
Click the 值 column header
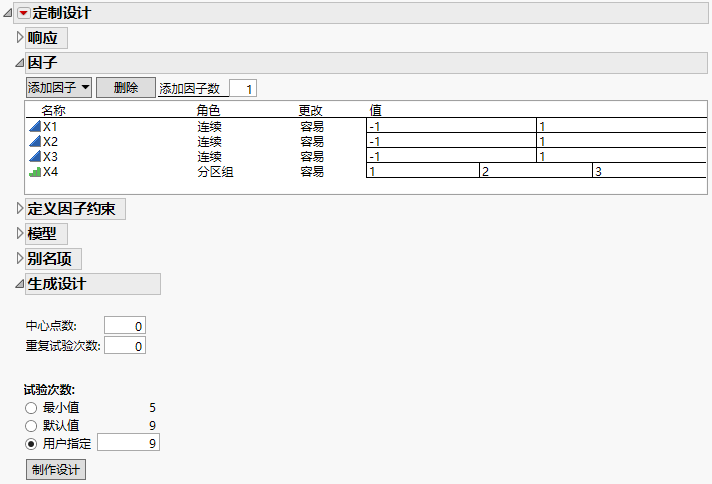376,110
